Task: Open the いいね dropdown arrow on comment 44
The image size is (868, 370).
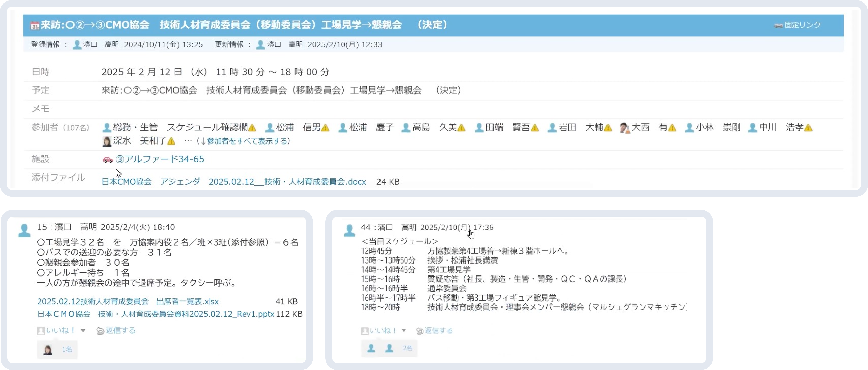Action: [x=404, y=331]
